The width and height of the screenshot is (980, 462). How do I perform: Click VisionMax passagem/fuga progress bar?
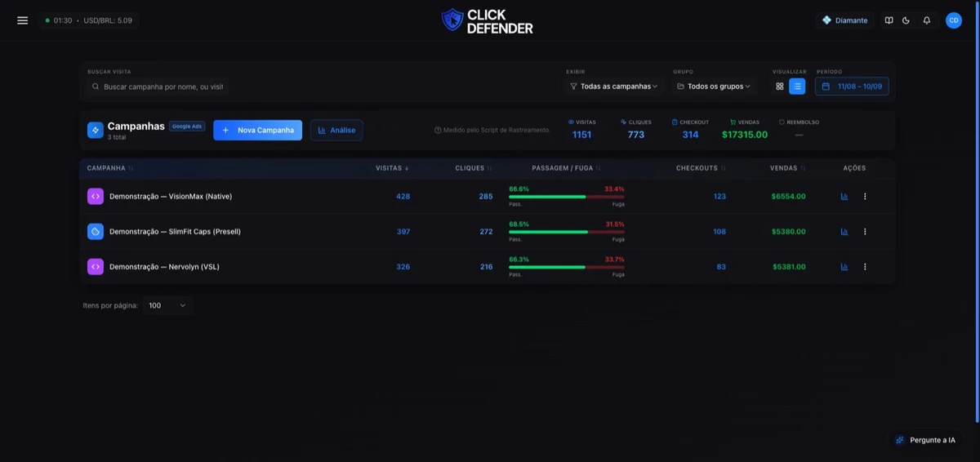(567, 197)
